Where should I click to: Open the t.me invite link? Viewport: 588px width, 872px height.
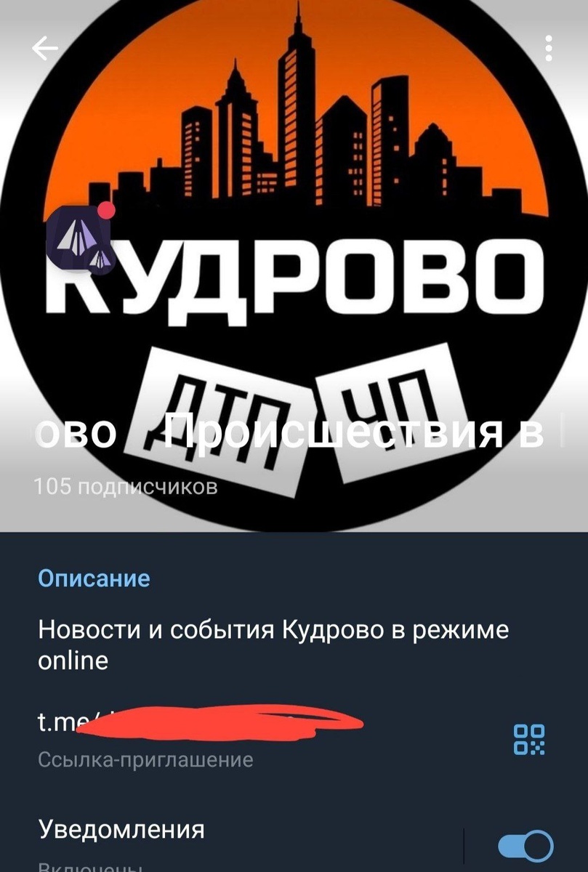pyautogui.click(x=200, y=723)
